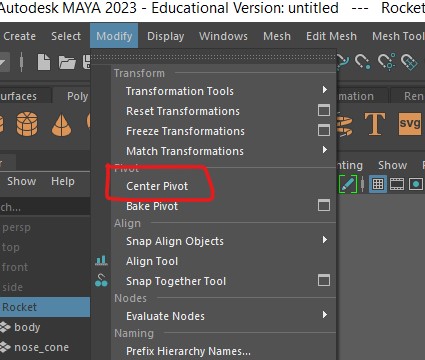
Task: Click the SVG shelf icon
Action: [410, 123]
